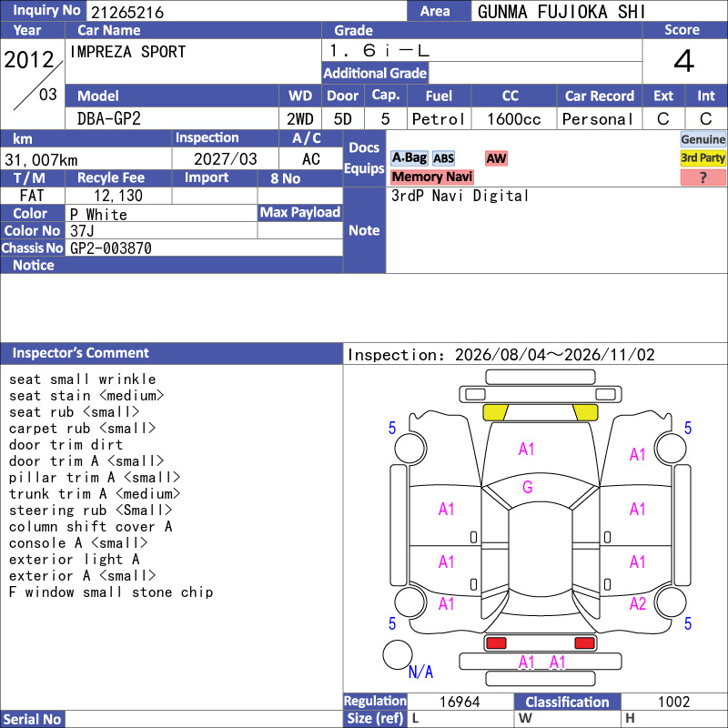Viewport: 728px width, 728px height.
Task: Click the yellow 3rd Party legend badge
Action: pos(703,157)
